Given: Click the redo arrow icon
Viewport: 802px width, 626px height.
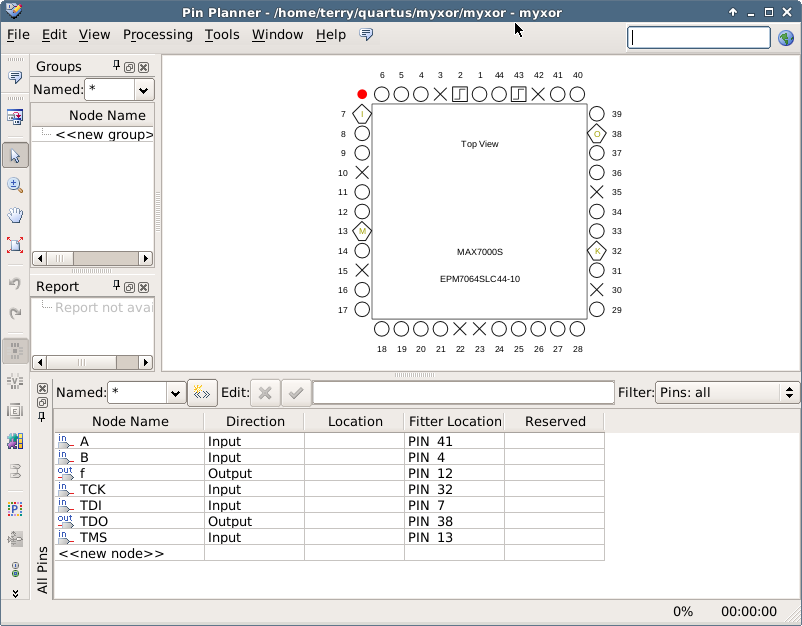Looking at the screenshot, I should (x=15, y=313).
